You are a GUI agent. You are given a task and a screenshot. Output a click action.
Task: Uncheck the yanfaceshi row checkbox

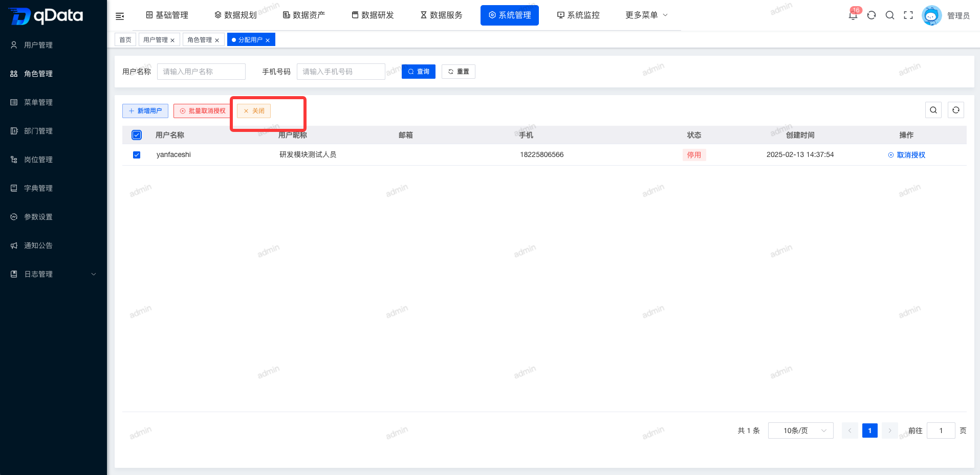point(137,155)
